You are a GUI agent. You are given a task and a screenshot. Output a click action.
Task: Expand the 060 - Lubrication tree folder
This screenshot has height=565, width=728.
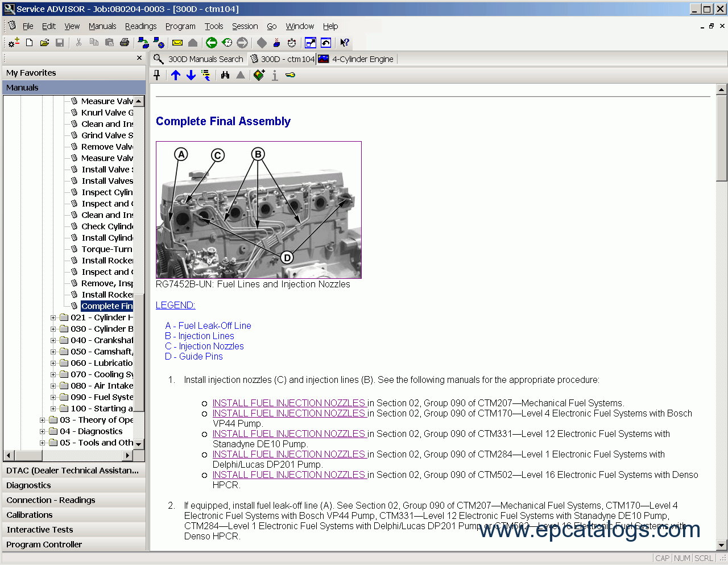tap(53, 363)
